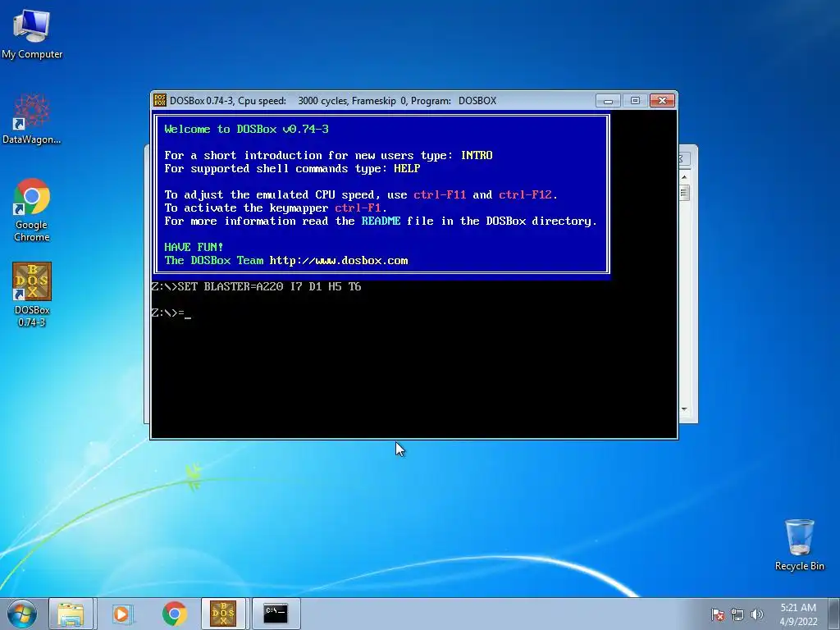Viewport: 840px width, 630px height.
Task: Click the red ctrl-F12 text
Action: click(525, 194)
